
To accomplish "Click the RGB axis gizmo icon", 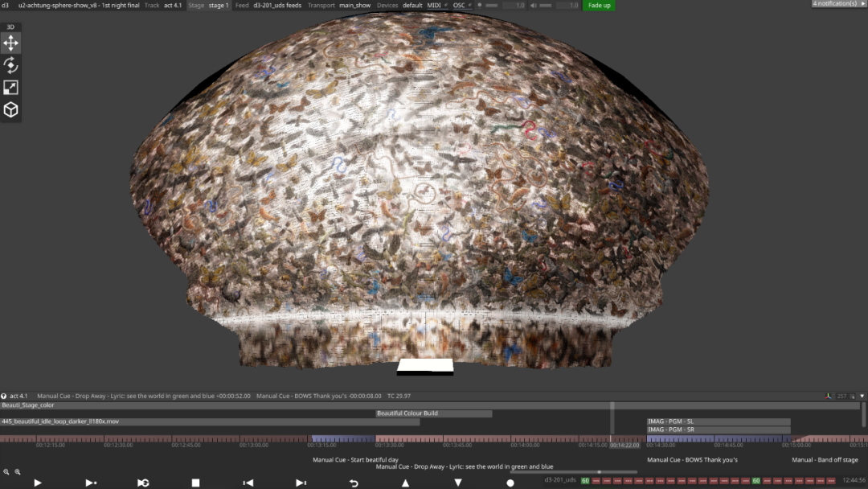I will [x=828, y=396].
